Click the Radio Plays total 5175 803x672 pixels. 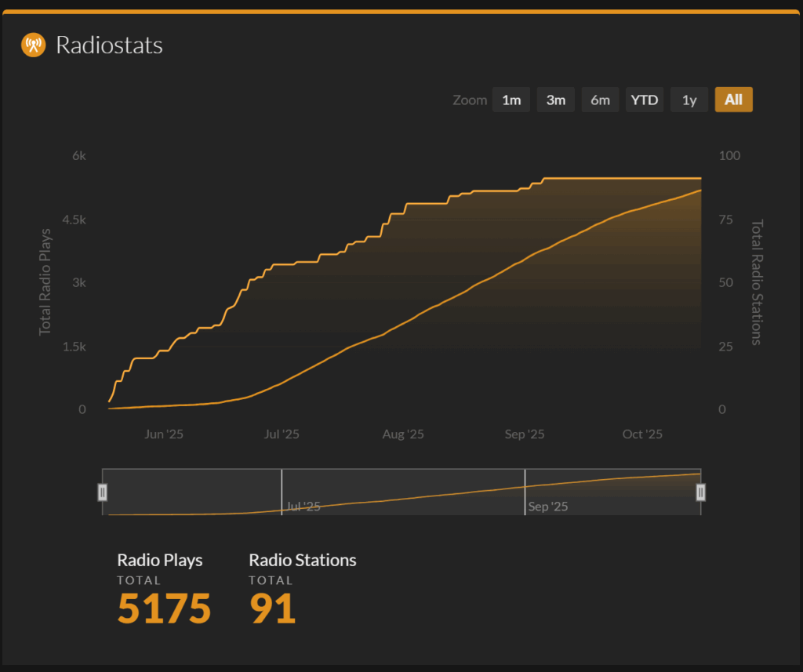point(164,608)
